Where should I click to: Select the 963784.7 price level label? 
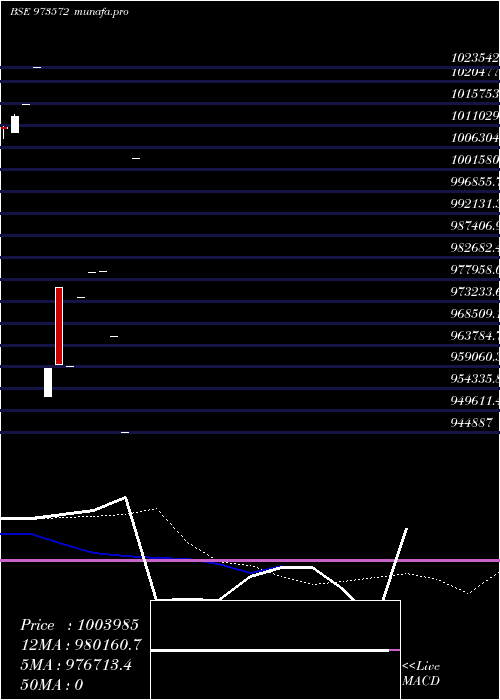(475, 336)
